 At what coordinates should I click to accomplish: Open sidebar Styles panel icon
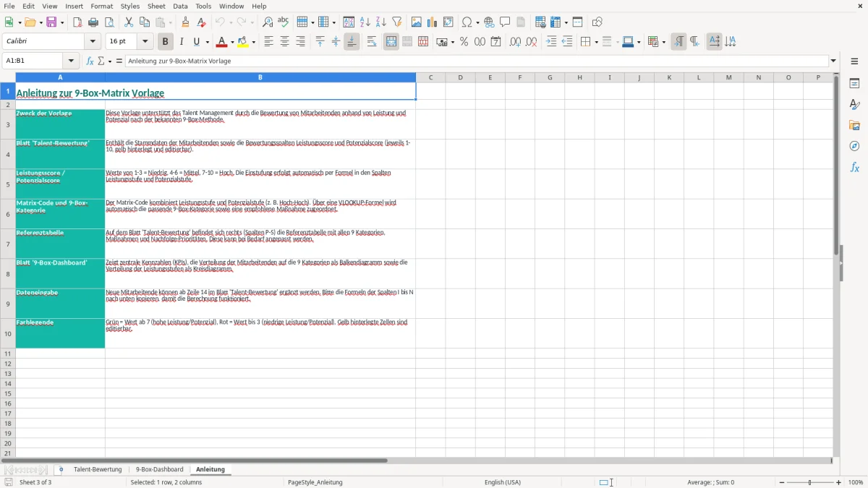click(x=854, y=104)
